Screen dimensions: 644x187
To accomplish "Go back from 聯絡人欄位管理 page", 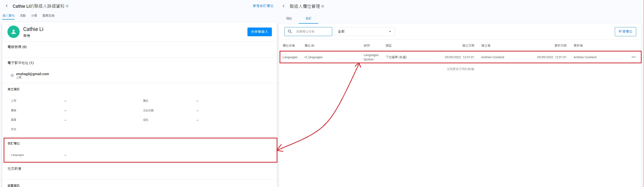I will (283, 6).
